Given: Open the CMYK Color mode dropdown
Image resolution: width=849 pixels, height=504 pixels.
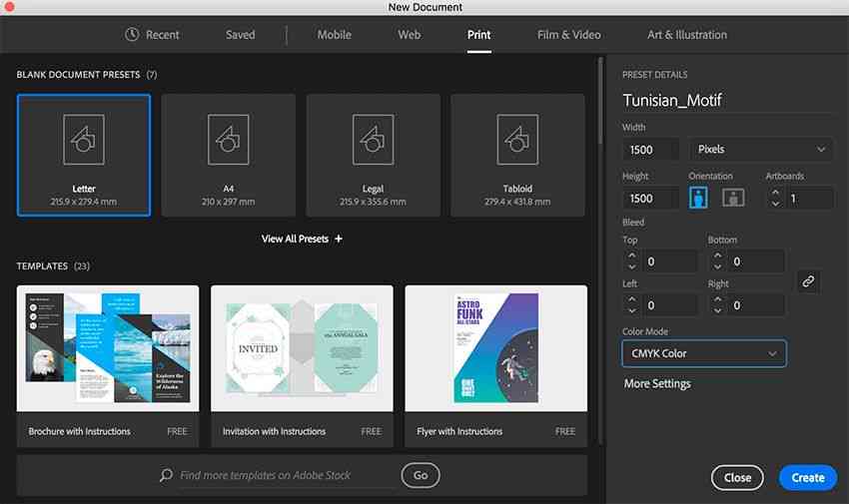Looking at the screenshot, I should [x=704, y=353].
